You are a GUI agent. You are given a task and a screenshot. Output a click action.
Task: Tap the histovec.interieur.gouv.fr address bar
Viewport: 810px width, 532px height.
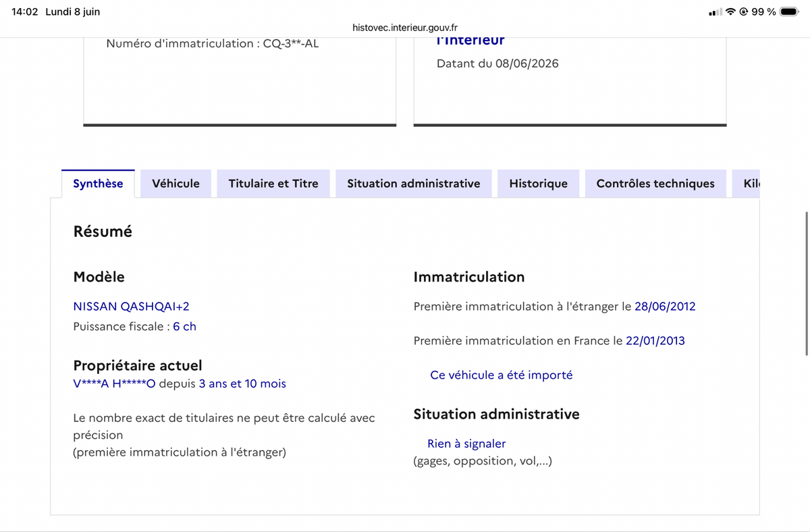click(405, 28)
